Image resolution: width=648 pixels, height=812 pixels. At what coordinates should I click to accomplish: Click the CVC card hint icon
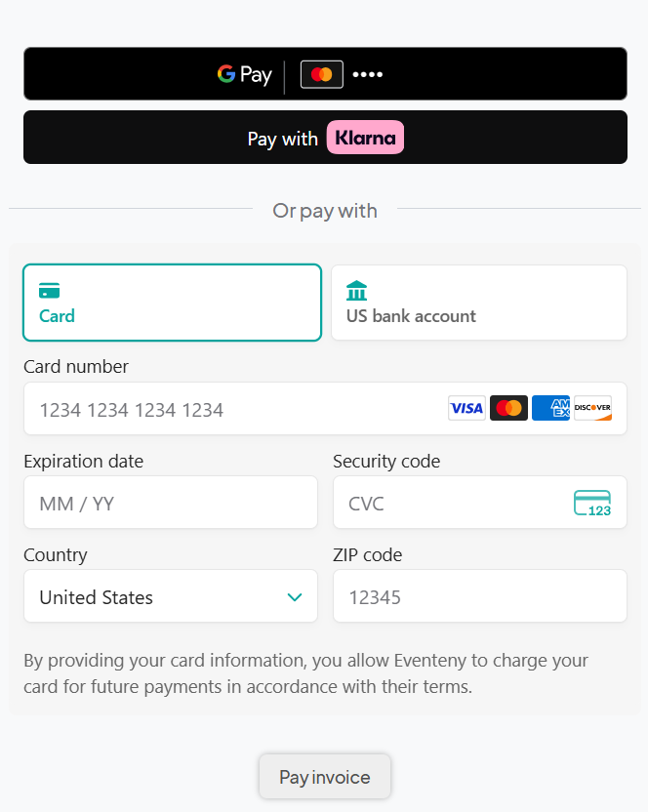[592, 503]
